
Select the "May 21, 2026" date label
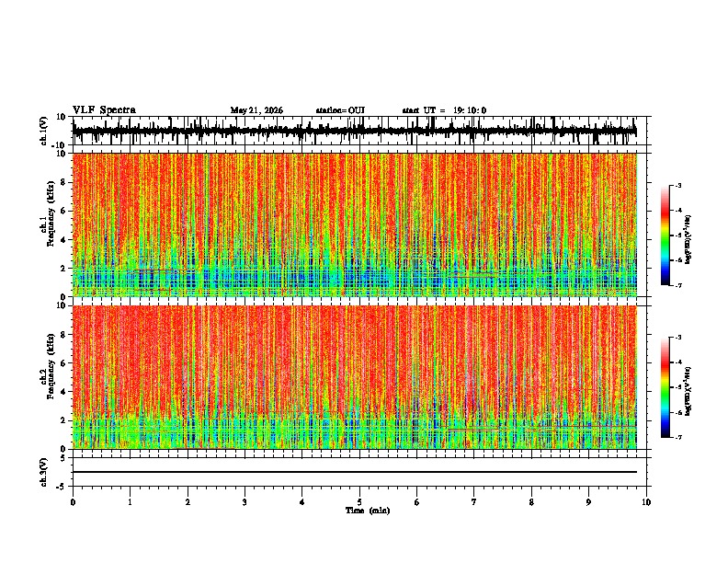[x=256, y=110]
